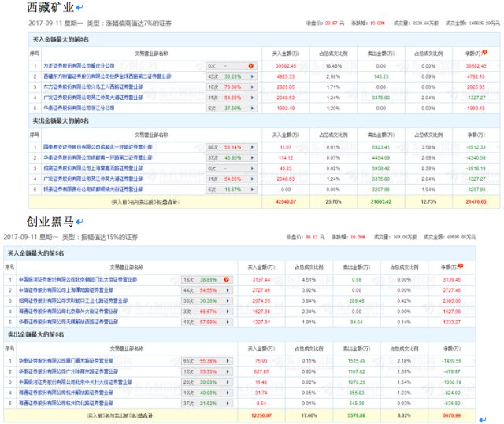The image size is (504, 424).
Task: Click red help icon beside first 净额(万) header
Action: tap(485, 53)
